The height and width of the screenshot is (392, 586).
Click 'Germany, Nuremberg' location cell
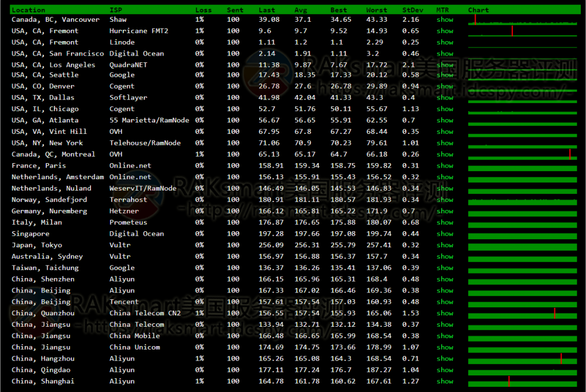49,211
